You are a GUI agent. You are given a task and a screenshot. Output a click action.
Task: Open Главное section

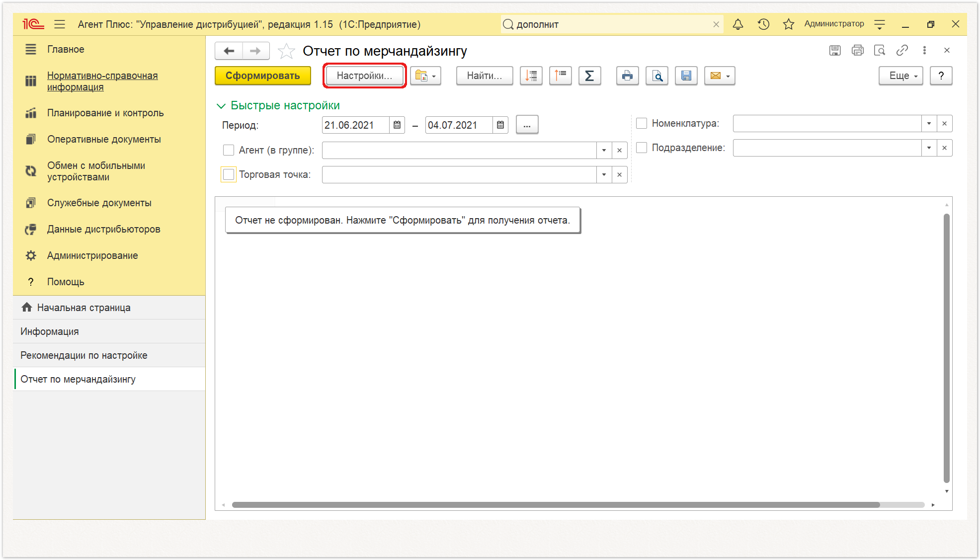(x=66, y=49)
